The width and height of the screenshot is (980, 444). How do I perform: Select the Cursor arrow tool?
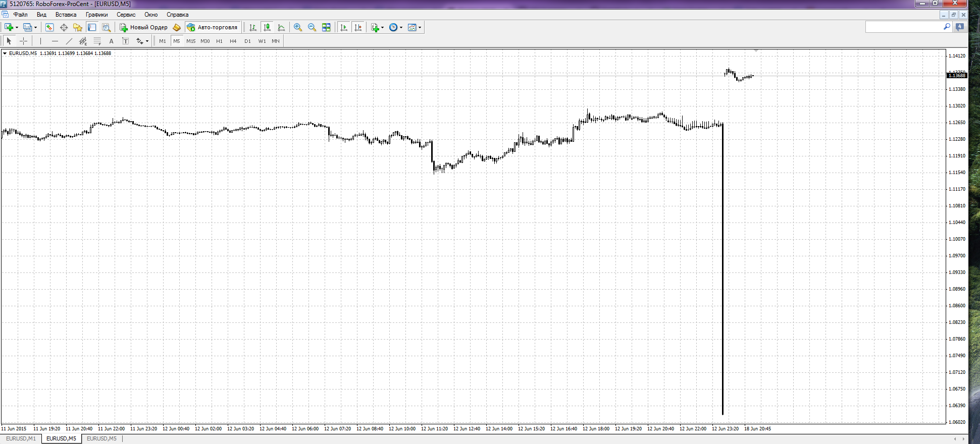point(9,41)
